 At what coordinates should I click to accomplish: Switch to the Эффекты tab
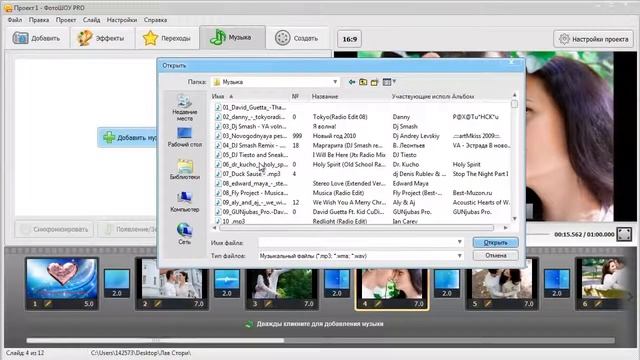pos(101,38)
